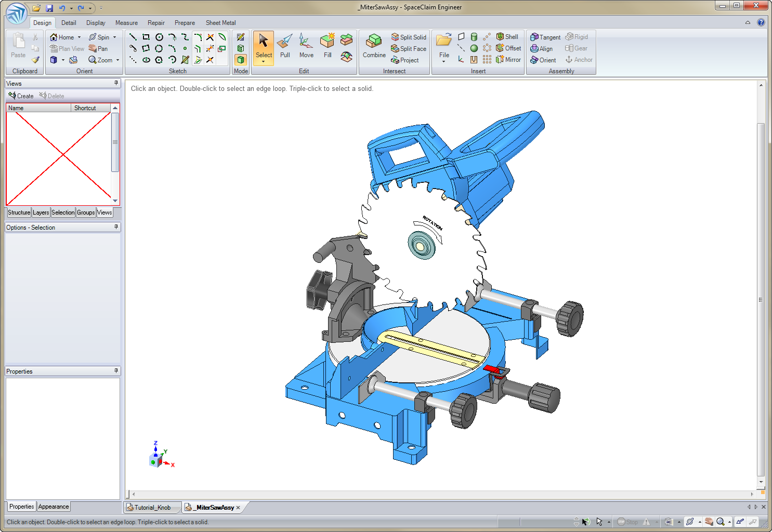This screenshot has width=772, height=532.
Task: Switch to the Tutorial_Knob document tab
Action: 152,508
